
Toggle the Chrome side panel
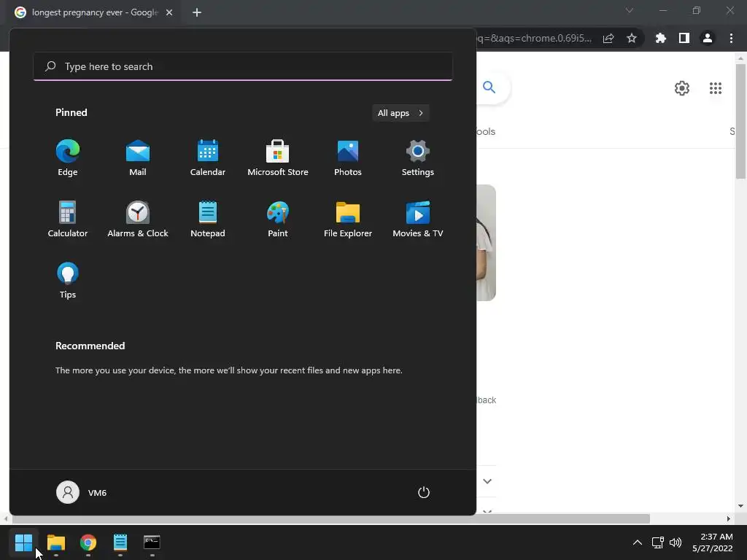[684, 38]
